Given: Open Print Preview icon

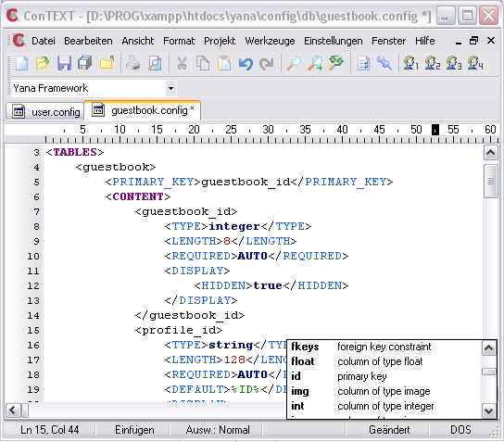Looking at the screenshot, I should tap(155, 63).
